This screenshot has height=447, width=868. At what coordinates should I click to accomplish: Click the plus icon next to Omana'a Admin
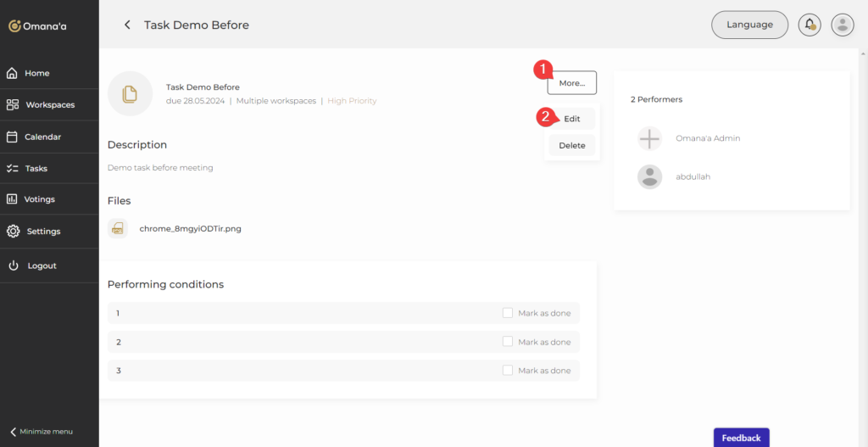click(x=649, y=138)
